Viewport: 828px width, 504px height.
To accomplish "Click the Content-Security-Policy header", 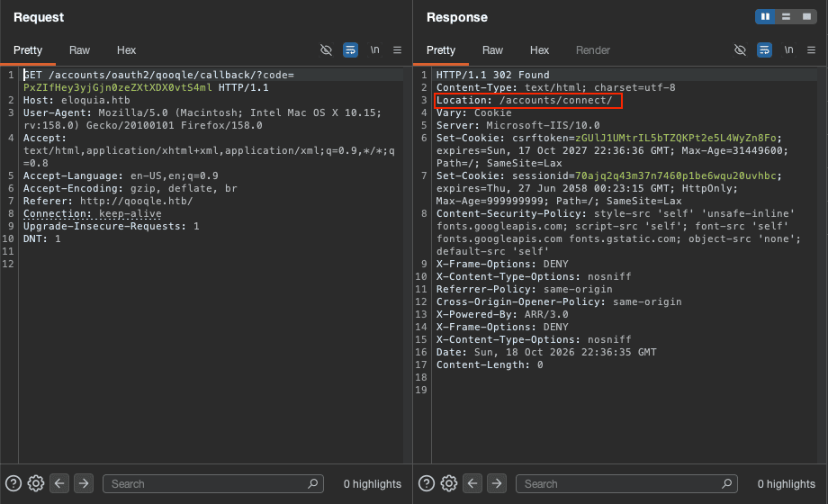I will (x=618, y=232).
